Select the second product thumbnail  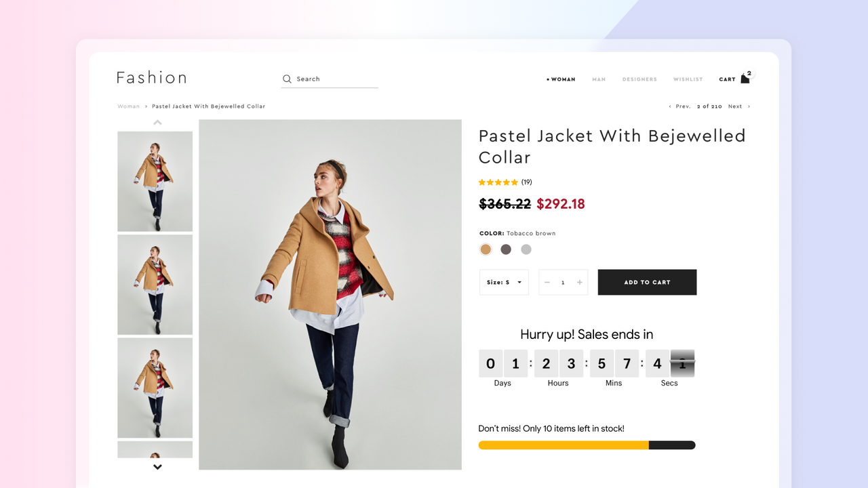tap(155, 284)
